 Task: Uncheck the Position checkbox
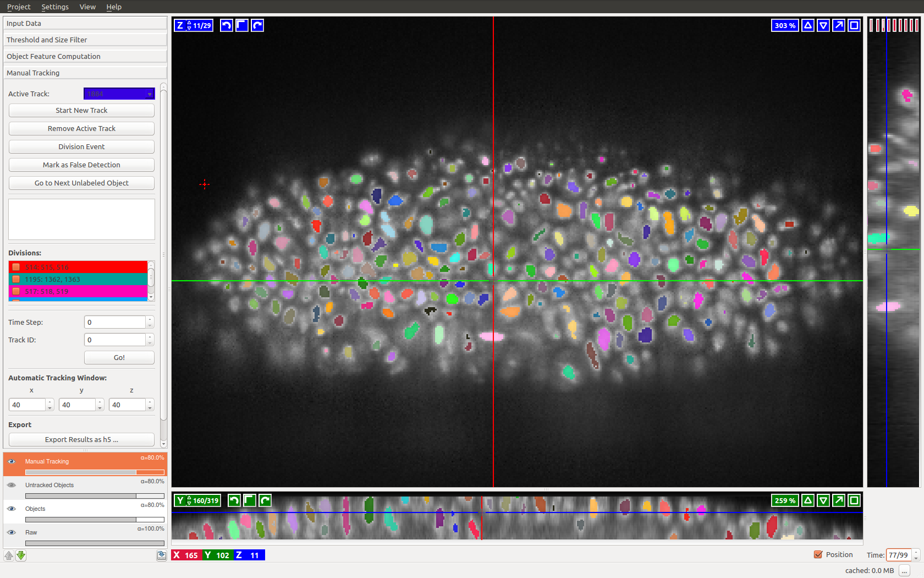(x=818, y=555)
